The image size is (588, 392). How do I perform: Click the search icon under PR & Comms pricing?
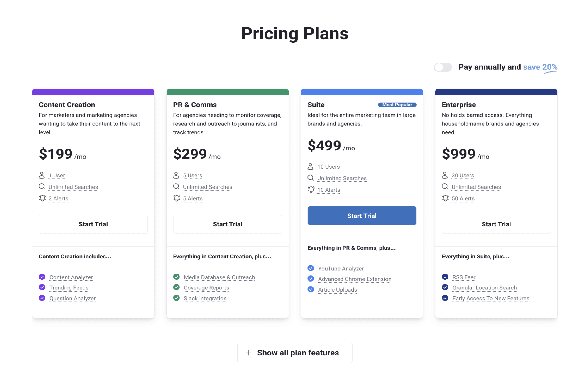[176, 186]
